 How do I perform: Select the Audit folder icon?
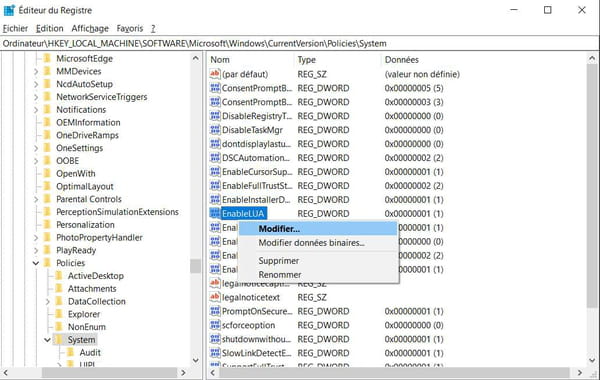(71, 352)
